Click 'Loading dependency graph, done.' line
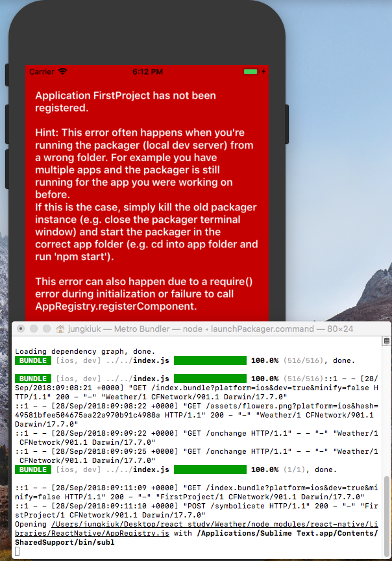Viewport: 392px width, 561px height. (x=85, y=351)
